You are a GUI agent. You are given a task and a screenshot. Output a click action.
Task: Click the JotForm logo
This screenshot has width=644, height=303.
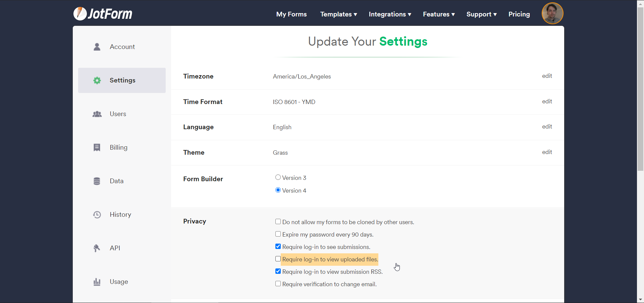(103, 14)
